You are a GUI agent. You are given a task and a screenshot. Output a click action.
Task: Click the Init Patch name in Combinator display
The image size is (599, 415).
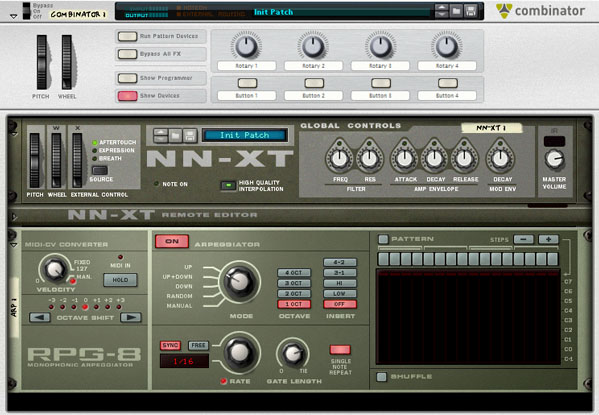point(274,12)
